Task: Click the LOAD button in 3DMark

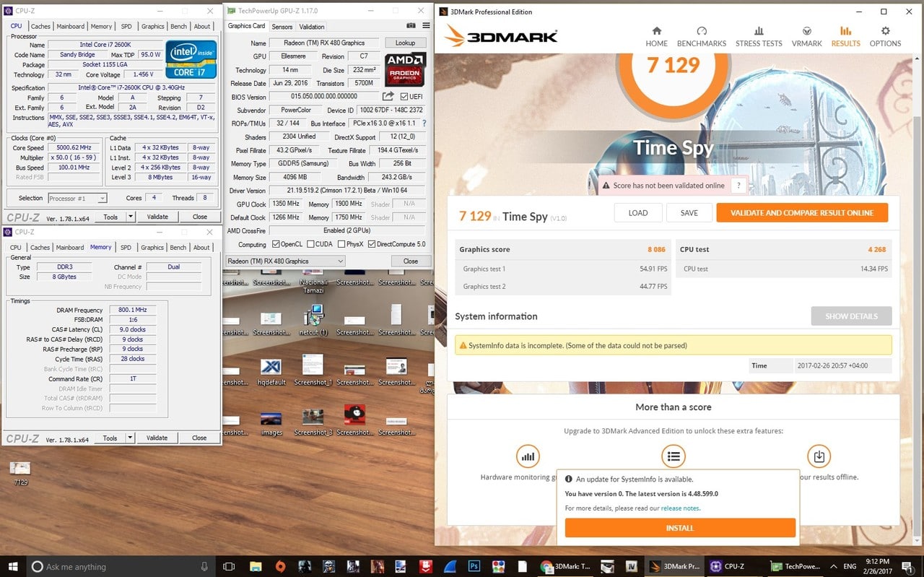Action: coord(638,213)
